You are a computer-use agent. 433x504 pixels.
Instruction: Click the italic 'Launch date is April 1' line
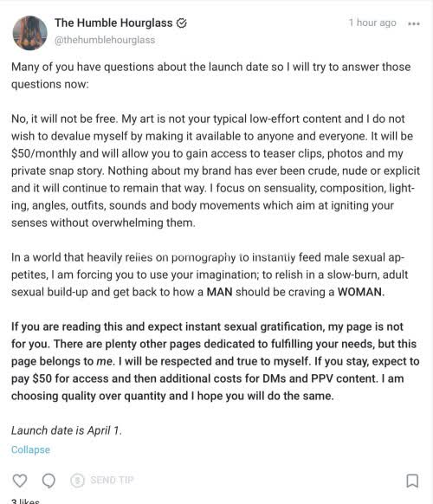pyautogui.click(x=67, y=430)
